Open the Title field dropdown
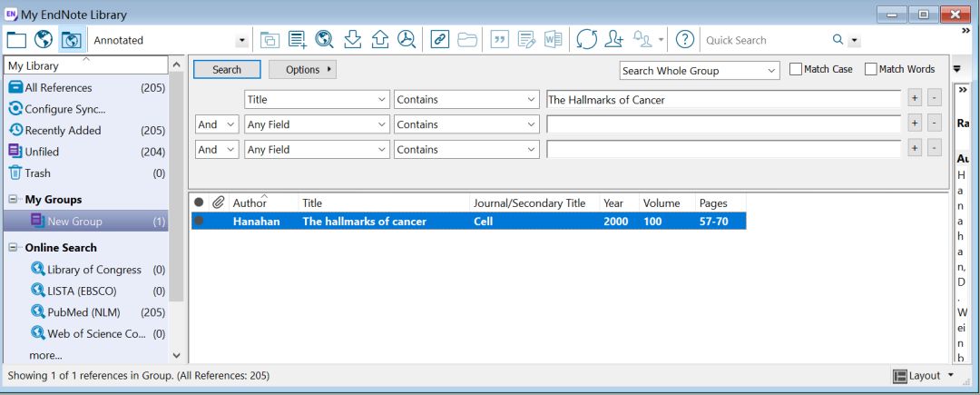This screenshot has width=980, height=395. tap(317, 99)
